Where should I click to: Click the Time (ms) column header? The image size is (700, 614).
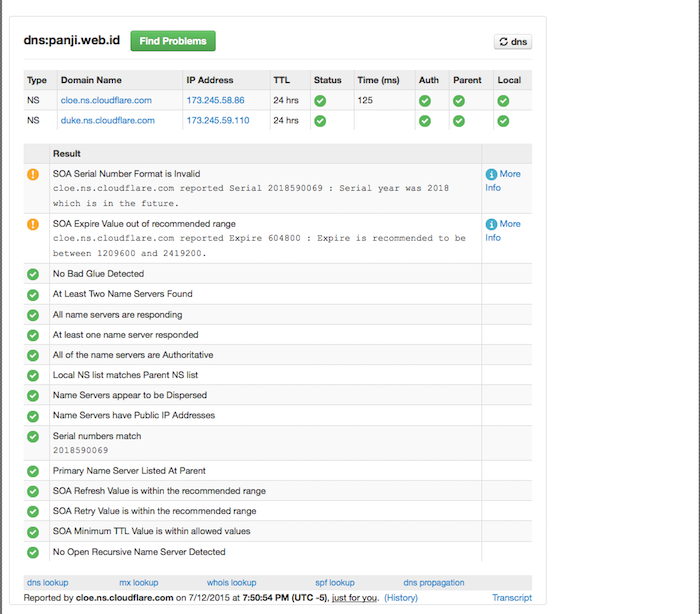click(x=379, y=80)
